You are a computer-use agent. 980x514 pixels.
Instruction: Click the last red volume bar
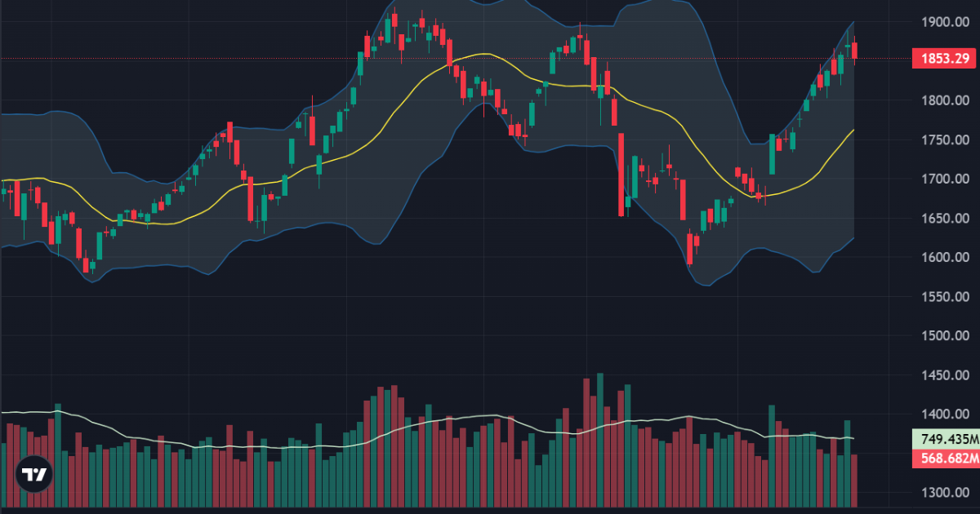pyautogui.click(x=854, y=481)
